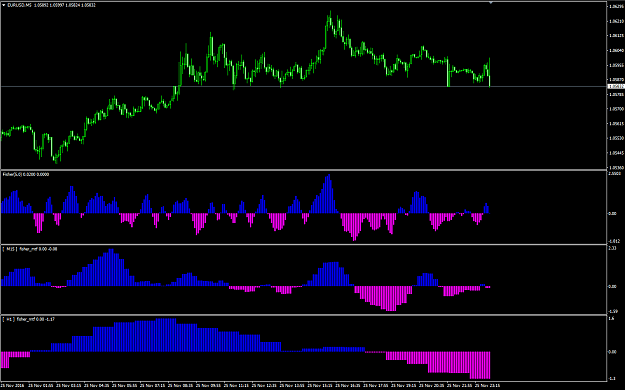
Task: Select the highlighted current price label on scale
Action: pyautogui.click(x=616, y=87)
